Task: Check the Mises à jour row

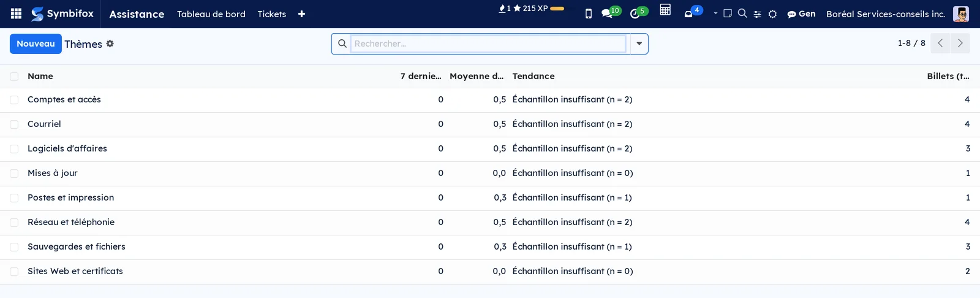Action: click(14, 174)
